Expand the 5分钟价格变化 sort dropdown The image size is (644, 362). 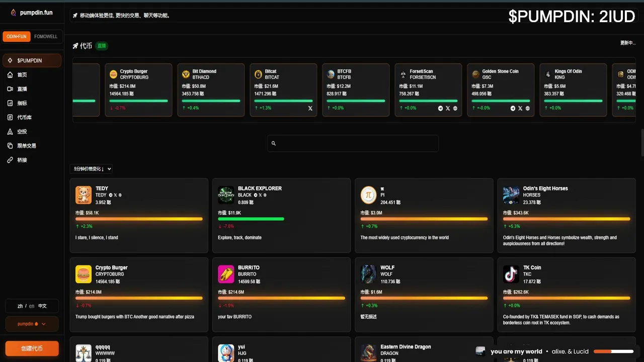[x=91, y=169]
